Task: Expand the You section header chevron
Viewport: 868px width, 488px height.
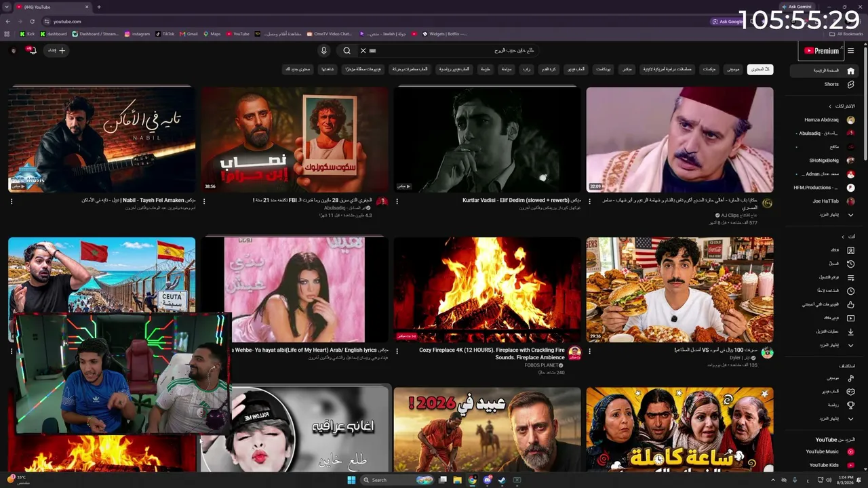Action: click(843, 237)
